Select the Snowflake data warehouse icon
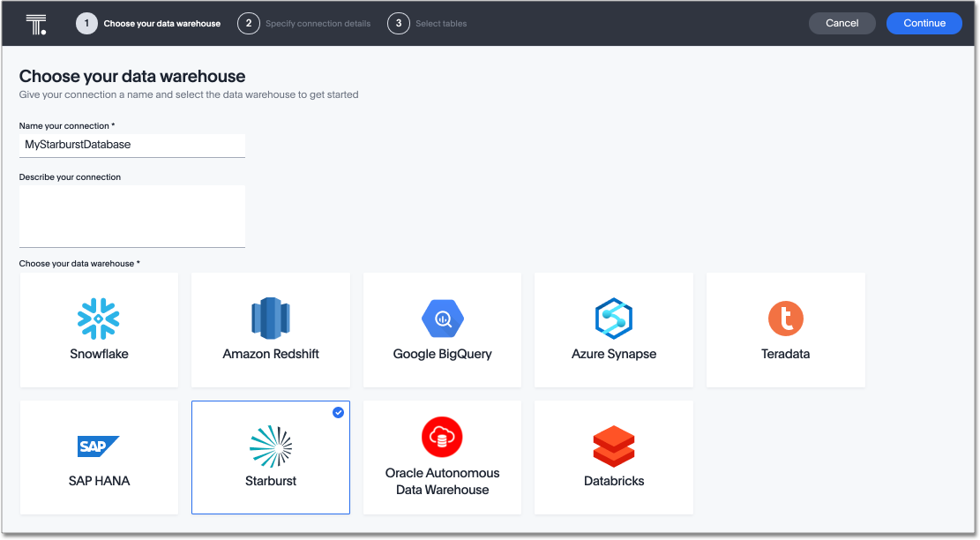 click(x=99, y=319)
